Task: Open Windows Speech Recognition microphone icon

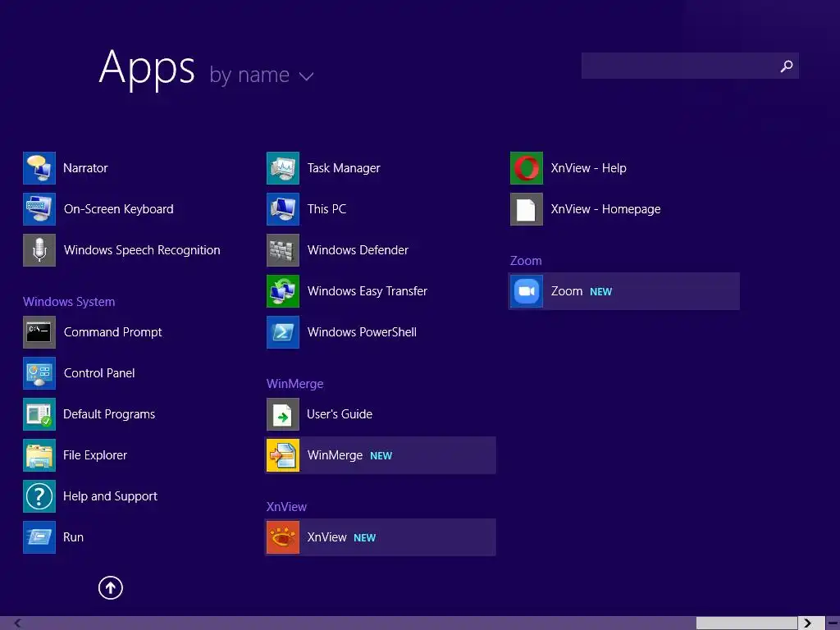Action: [39, 250]
